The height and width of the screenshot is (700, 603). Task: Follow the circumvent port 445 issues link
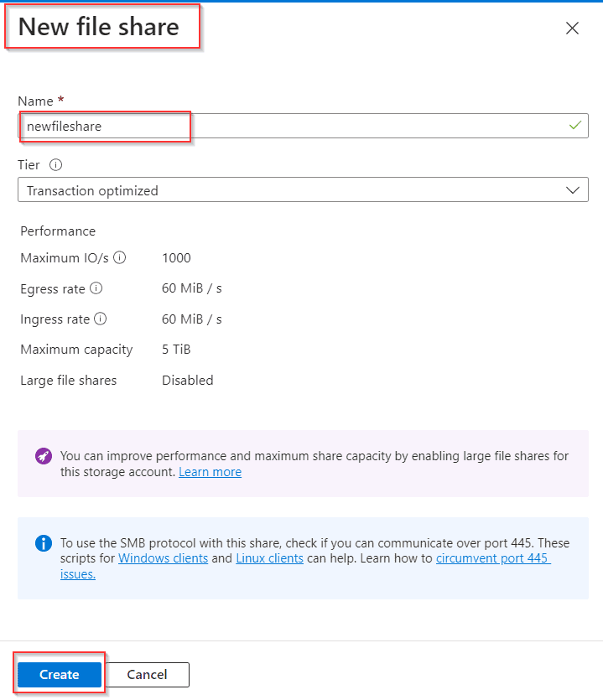493,558
